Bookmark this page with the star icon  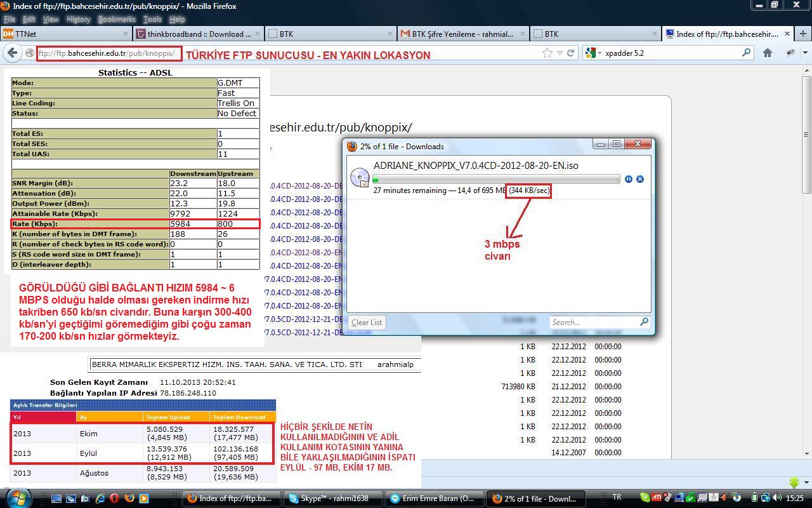click(547, 53)
